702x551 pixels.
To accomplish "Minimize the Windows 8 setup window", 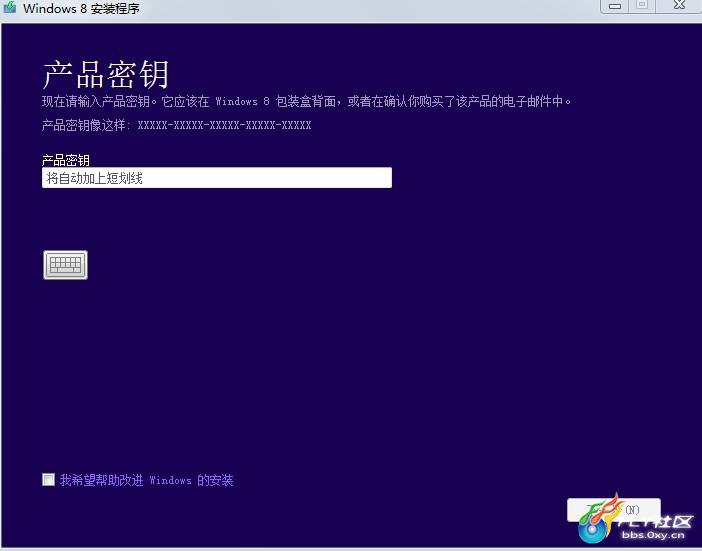I will [615, 6].
